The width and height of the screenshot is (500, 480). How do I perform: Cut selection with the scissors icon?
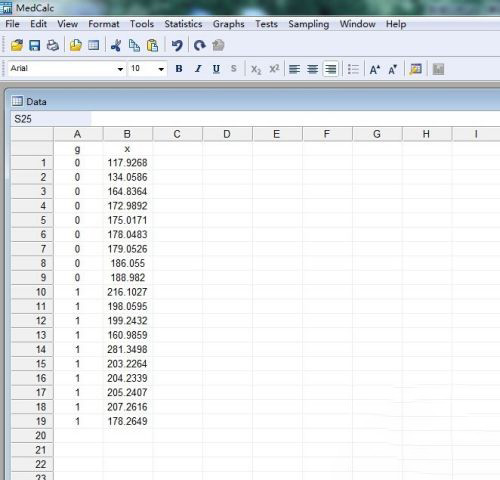(x=116, y=45)
